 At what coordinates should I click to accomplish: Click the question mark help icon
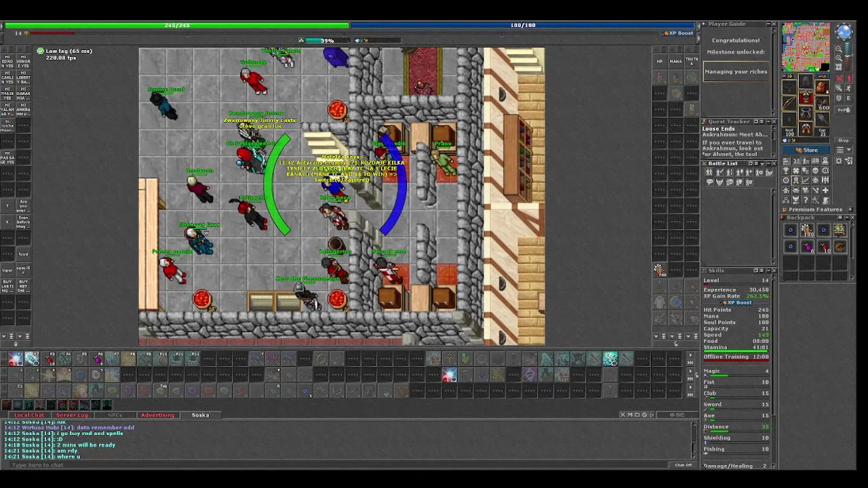point(806,200)
